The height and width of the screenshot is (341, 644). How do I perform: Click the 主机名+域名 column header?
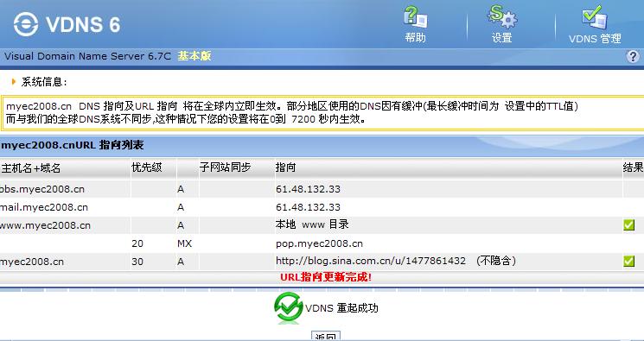tap(31, 167)
